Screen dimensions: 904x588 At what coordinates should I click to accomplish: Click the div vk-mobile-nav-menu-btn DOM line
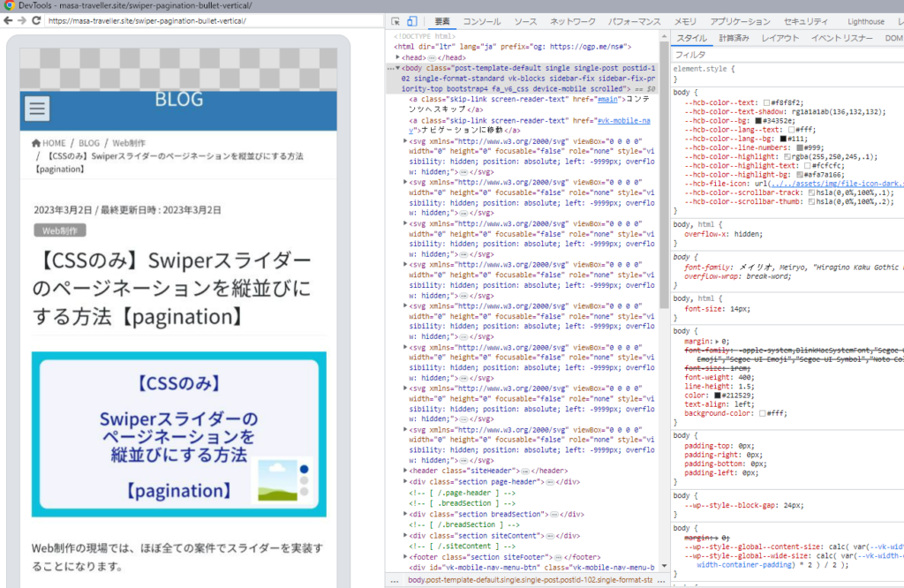tap(531, 568)
